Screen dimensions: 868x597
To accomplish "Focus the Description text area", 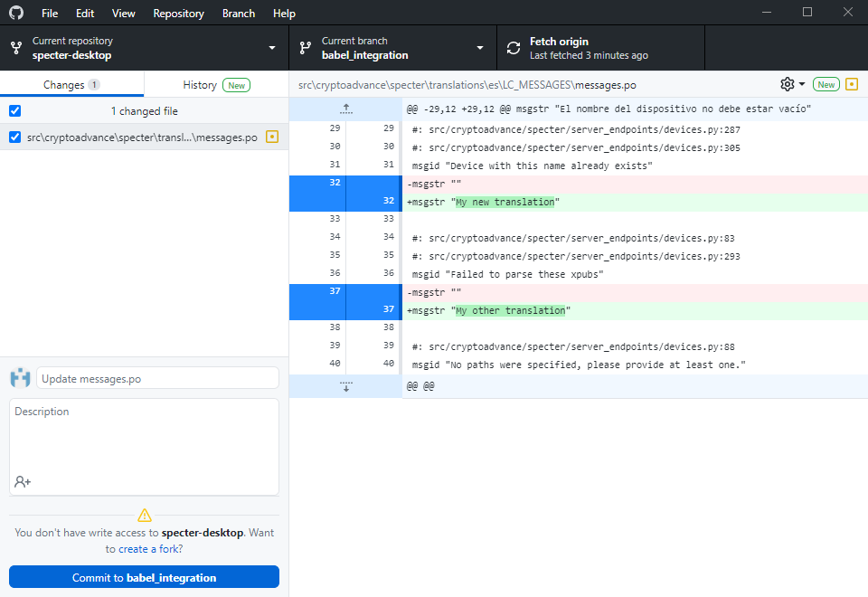I will click(144, 446).
